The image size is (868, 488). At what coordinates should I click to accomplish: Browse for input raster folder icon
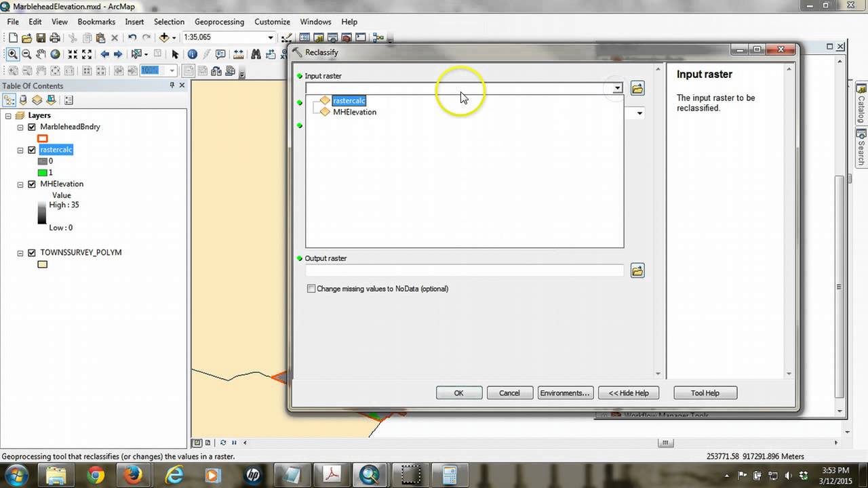point(637,88)
